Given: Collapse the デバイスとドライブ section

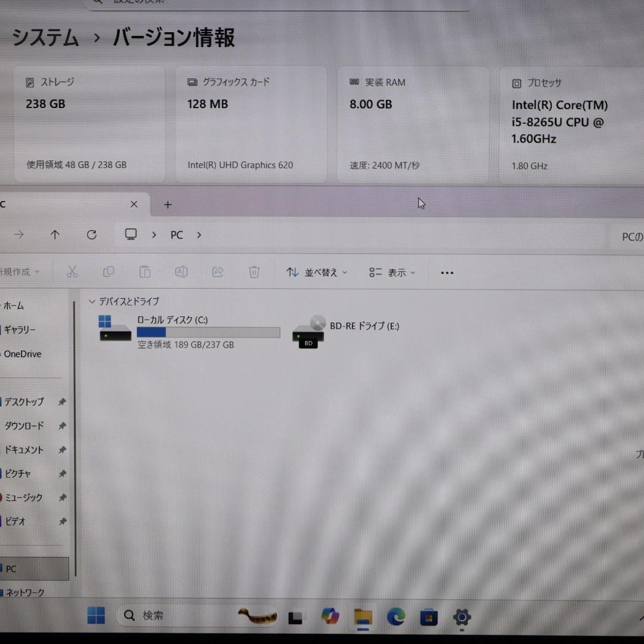Looking at the screenshot, I should coord(92,301).
